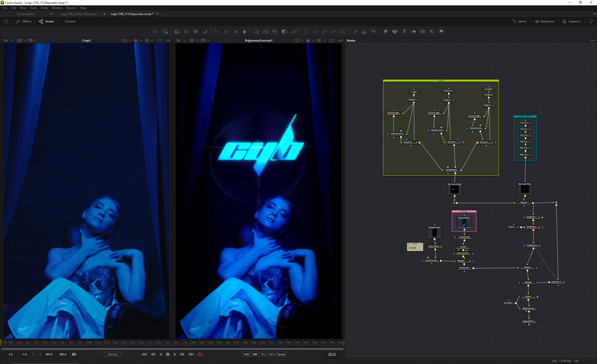The image size is (597, 364).
Task: Toggle HiQ high quality mode
Action: [x=246, y=354]
